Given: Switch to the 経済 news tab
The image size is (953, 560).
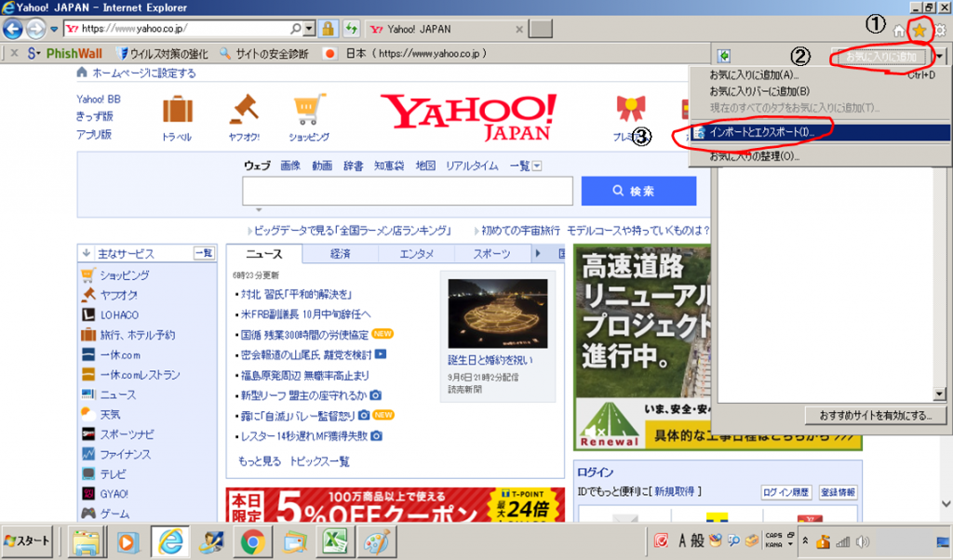Looking at the screenshot, I should pos(341,253).
